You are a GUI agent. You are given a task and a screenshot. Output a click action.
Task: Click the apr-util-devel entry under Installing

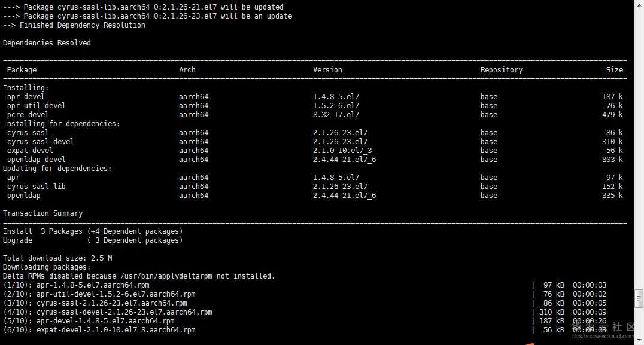(x=37, y=106)
